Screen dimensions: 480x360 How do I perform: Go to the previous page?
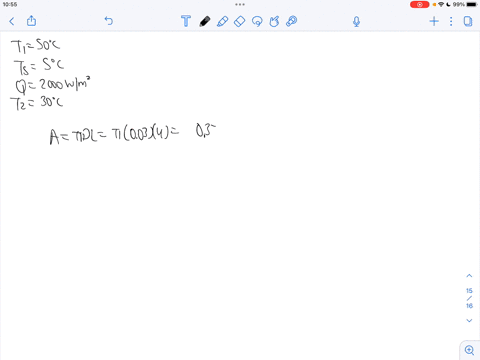469,276
